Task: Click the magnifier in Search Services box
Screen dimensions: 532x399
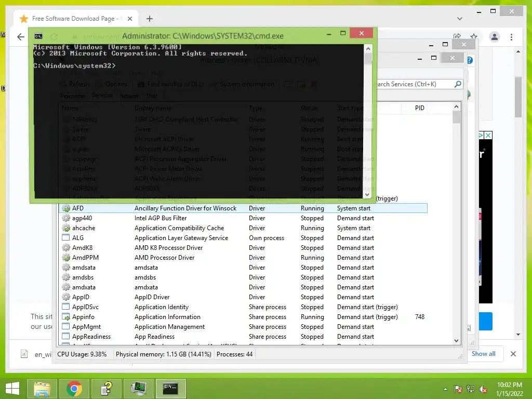Action: click(x=458, y=84)
